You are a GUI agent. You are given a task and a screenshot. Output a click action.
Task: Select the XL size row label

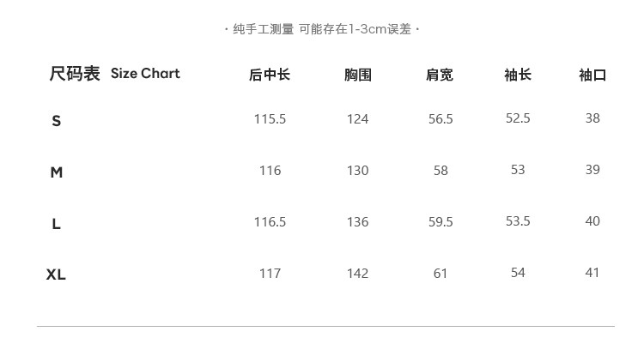point(56,275)
